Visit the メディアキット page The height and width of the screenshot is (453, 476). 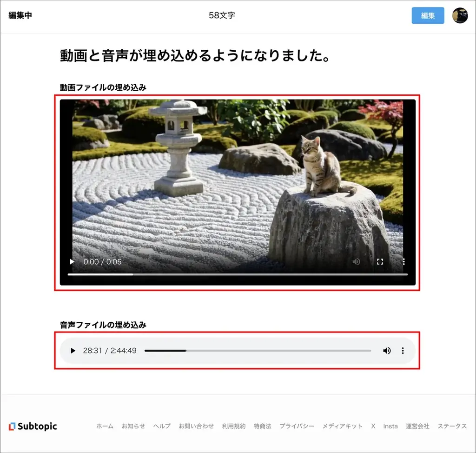343,426
